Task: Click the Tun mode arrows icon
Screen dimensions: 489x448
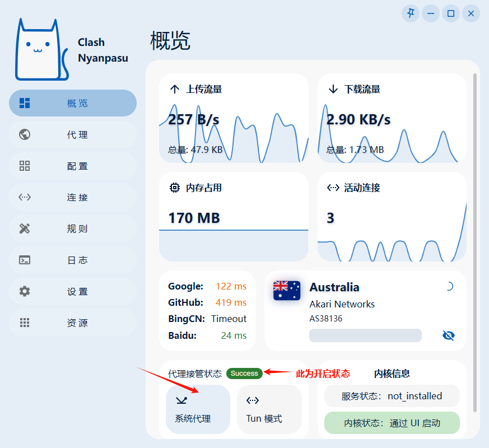Action: (x=253, y=400)
